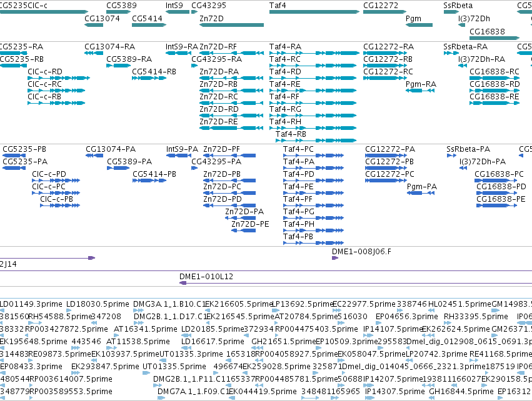Select transcript CG13074-RA
This screenshot has width=532, height=401.
tap(109, 46)
